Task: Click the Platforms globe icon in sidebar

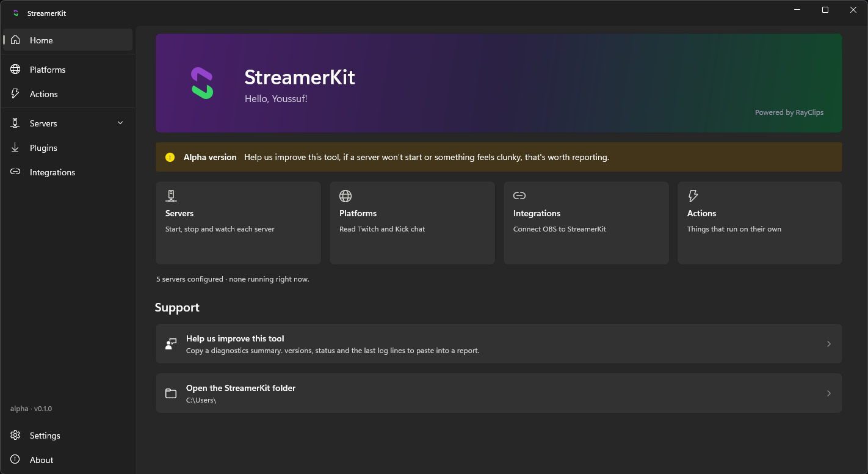Action: [15, 70]
